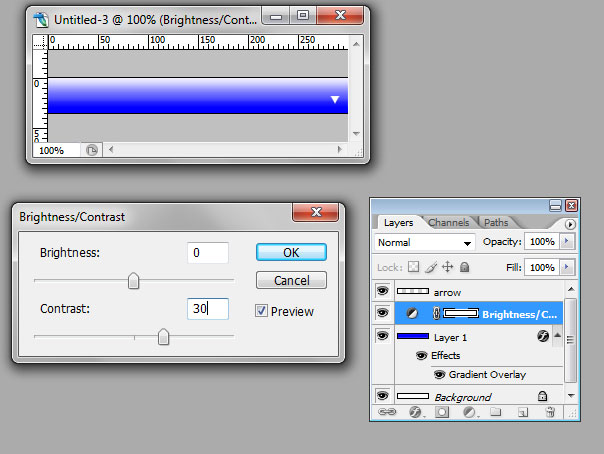Open the Opacity slider arrow

(x=567, y=241)
